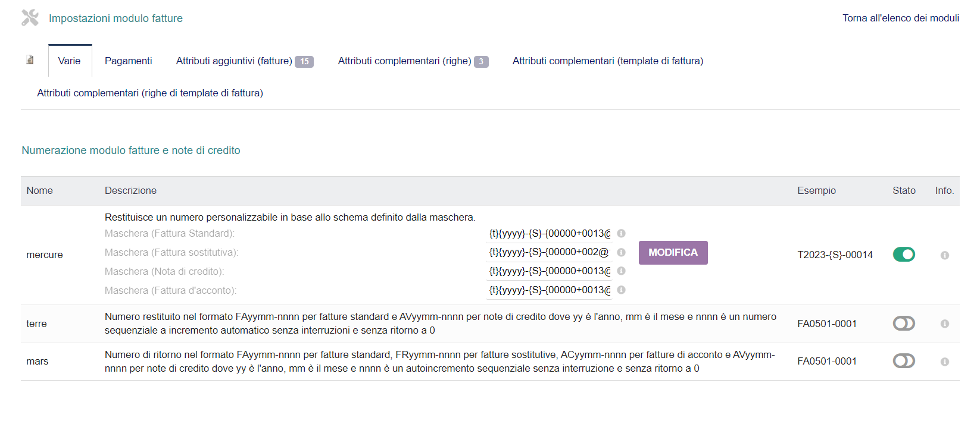Enable the terre numbering toggle

pos(903,324)
